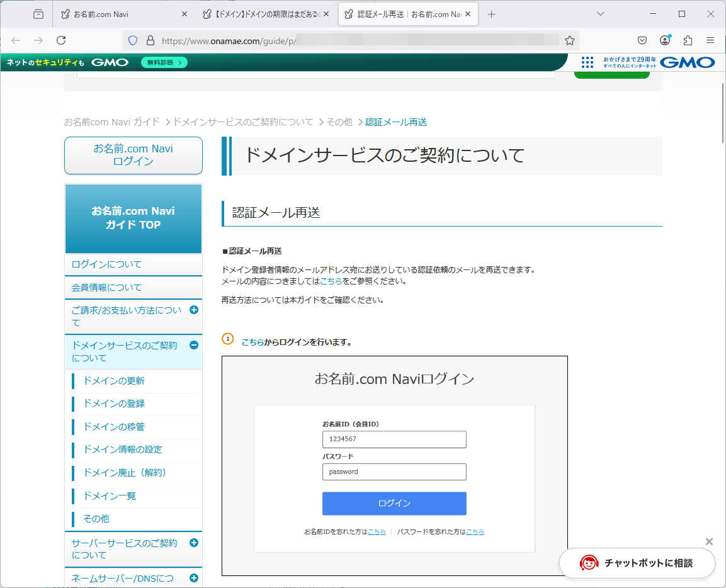Bookmark this page with the star icon
The height and width of the screenshot is (588, 726).
pyautogui.click(x=569, y=40)
